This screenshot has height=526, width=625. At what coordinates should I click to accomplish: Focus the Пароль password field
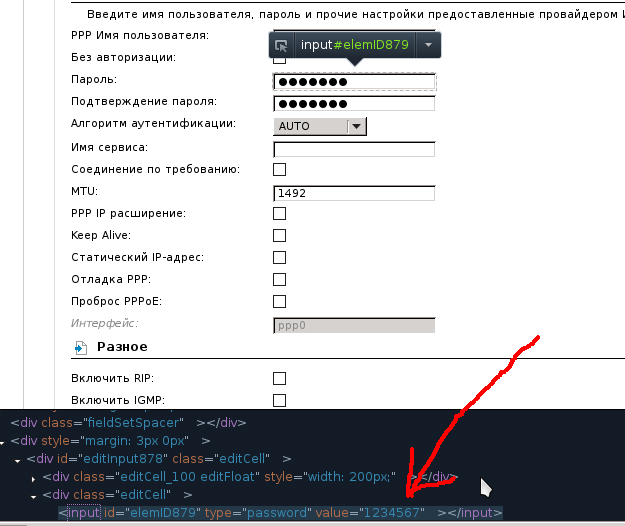[354, 82]
